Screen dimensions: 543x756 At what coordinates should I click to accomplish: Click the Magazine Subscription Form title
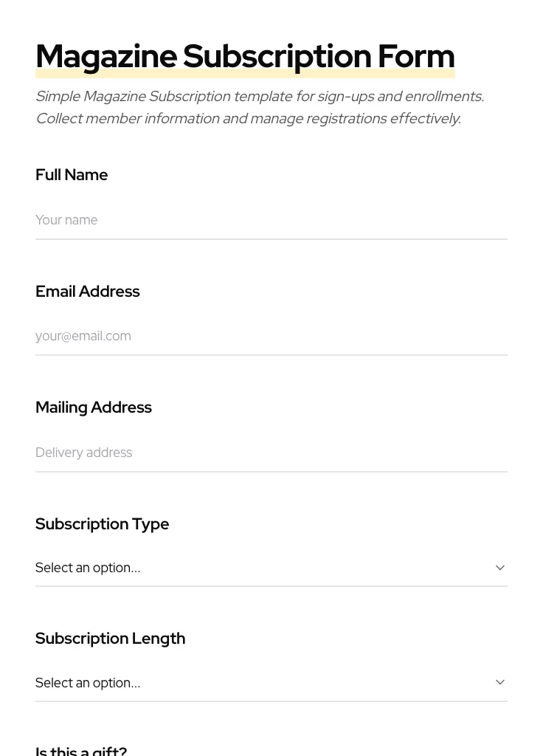pyautogui.click(x=245, y=55)
